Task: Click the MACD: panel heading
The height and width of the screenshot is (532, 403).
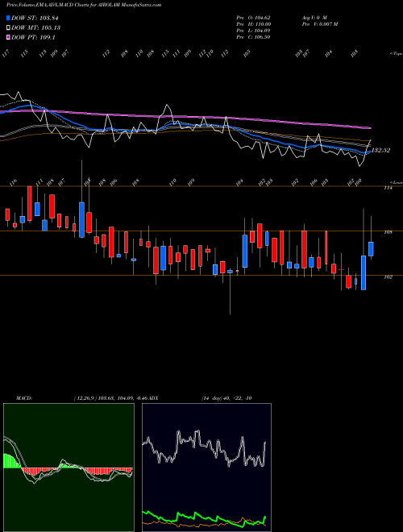Action: click(24, 398)
